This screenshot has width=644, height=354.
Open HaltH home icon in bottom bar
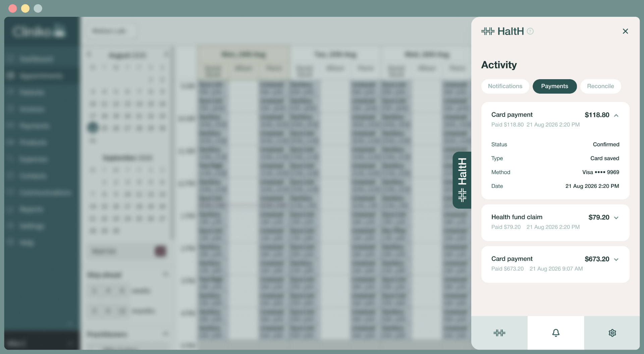pos(499,333)
